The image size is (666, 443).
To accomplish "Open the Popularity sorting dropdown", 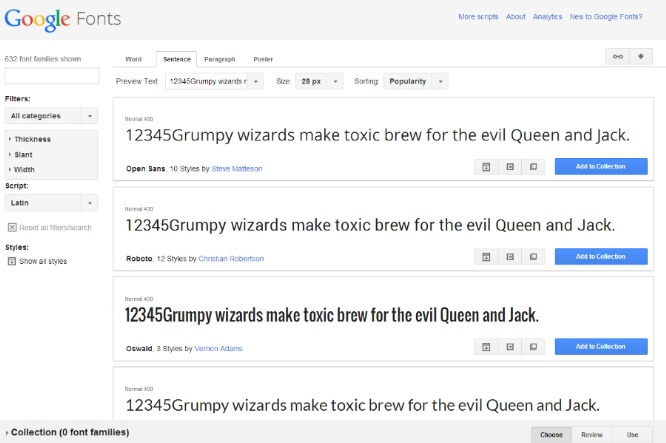I will coord(415,82).
